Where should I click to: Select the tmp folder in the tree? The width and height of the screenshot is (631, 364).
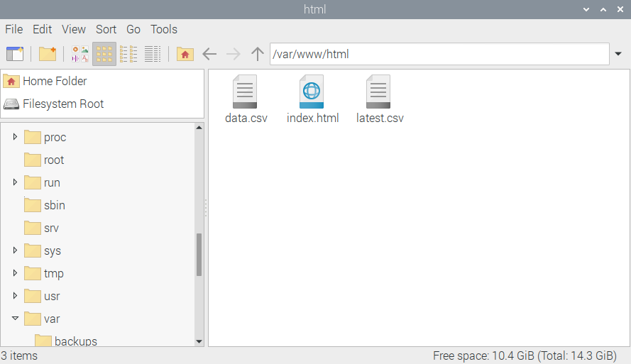click(44, 273)
